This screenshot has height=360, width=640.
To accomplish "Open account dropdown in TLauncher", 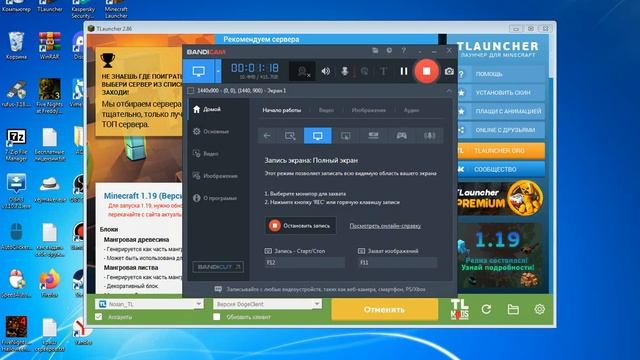I will pos(198,304).
